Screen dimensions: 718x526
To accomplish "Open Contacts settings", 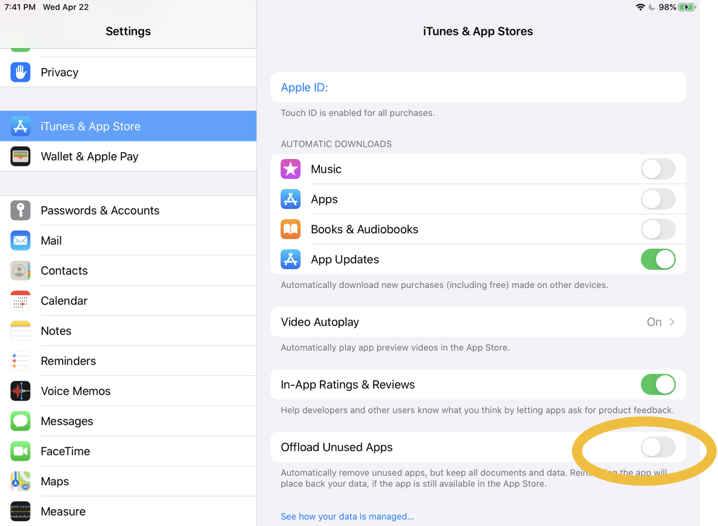I will tap(64, 271).
